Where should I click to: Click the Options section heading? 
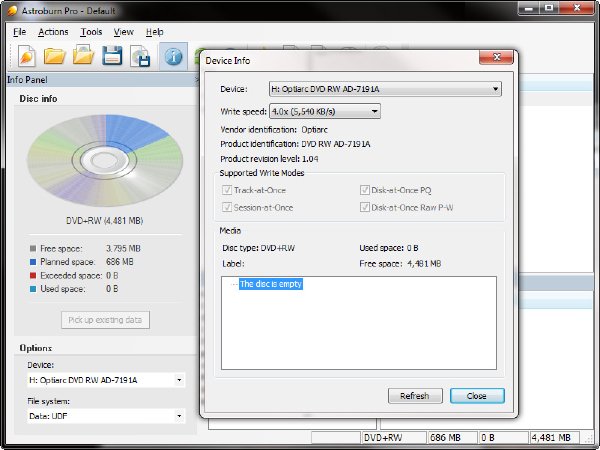coord(36,348)
